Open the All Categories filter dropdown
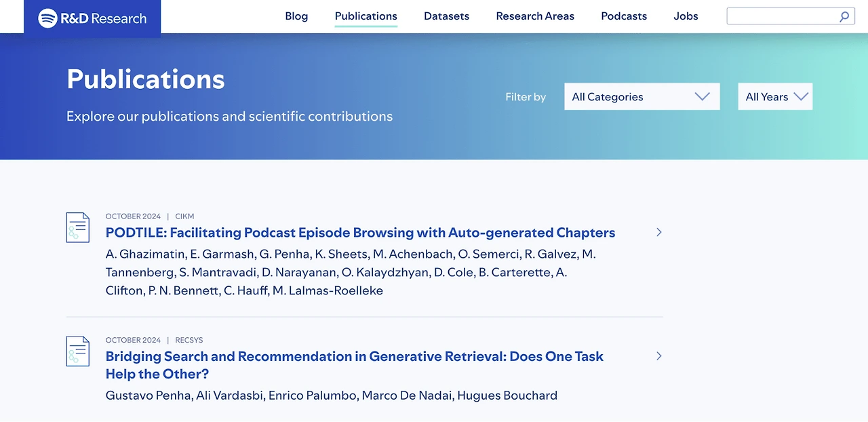The height and width of the screenshot is (422, 868). pyautogui.click(x=642, y=96)
